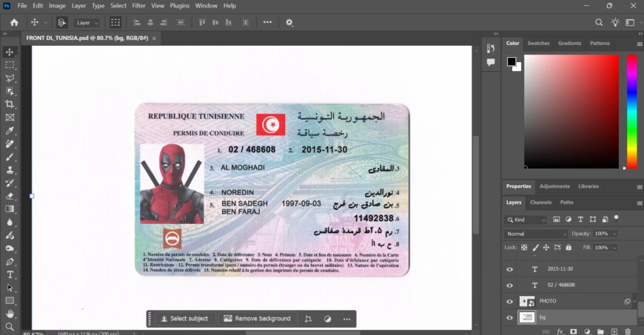Image resolution: width=644 pixels, height=335 pixels.
Task: Align right edges in options bar
Action: [164, 23]
